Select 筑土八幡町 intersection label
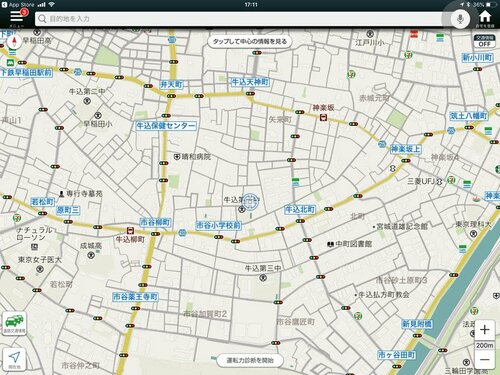Viewport: 500px width, 375px height. click(x=469, y=116)
